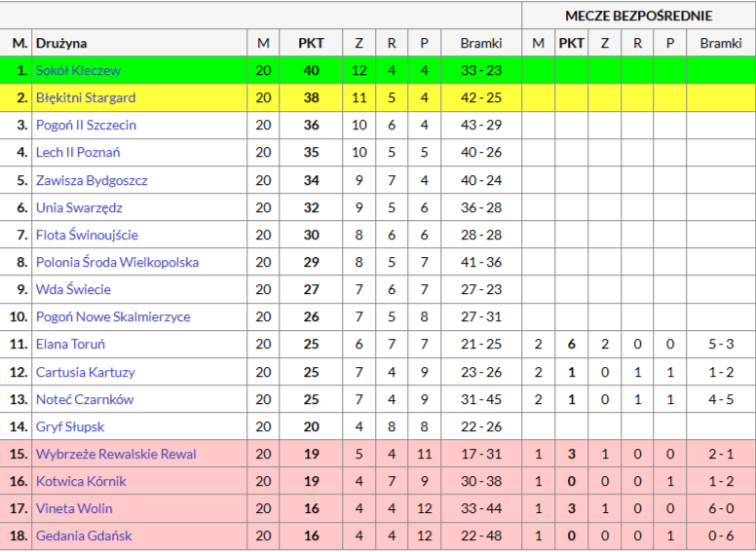Go to Polonia Środa Wielkopolska page
The image size is (756, 552).
[x=117, y=262]
